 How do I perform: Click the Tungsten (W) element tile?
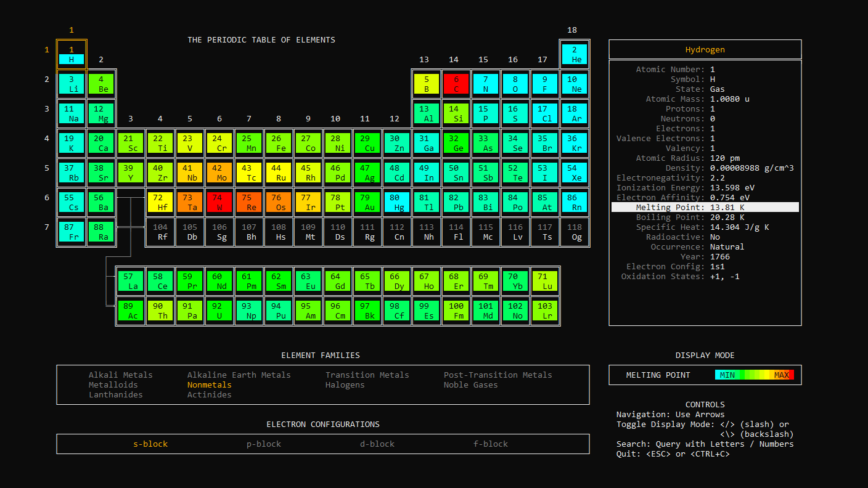coord(219,202)
